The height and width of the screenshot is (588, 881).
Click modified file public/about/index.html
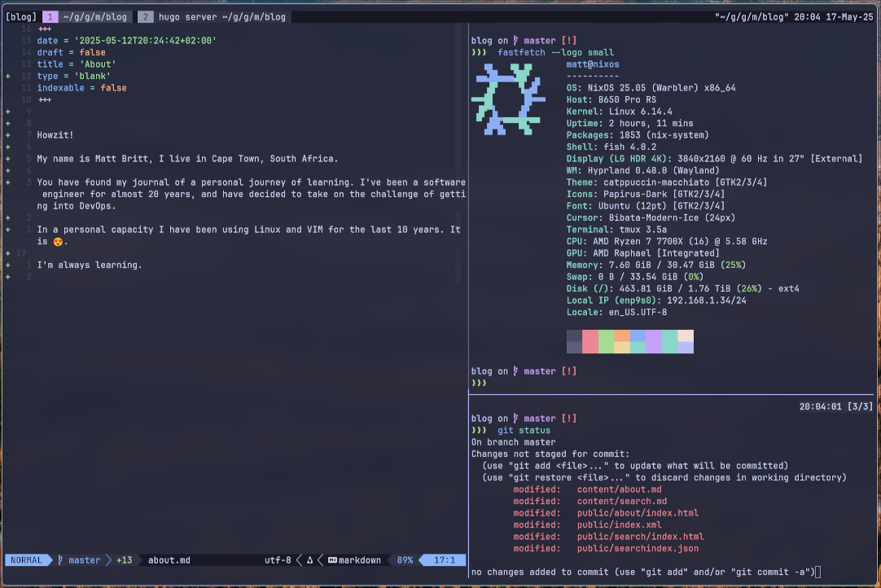[x=638, y=513]
